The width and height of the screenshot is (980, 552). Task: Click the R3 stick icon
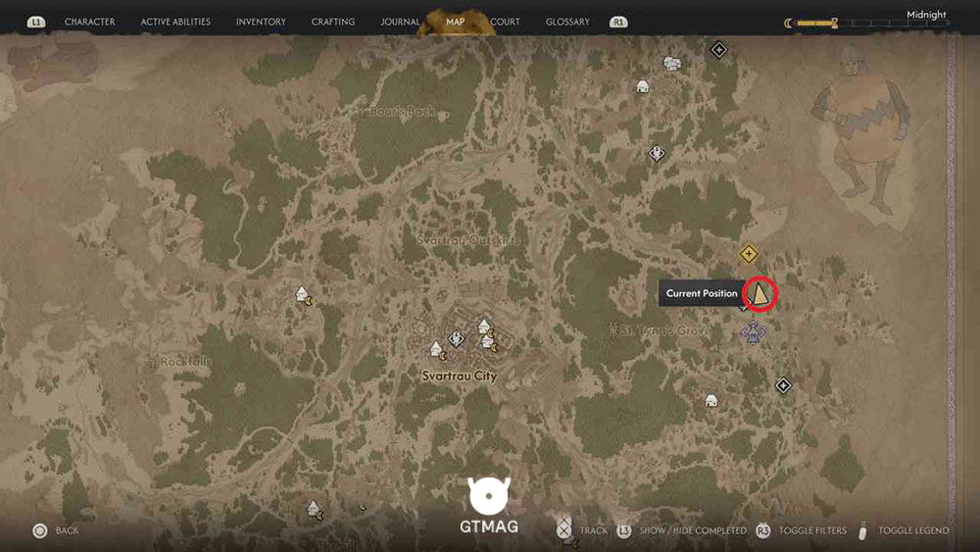tap(762, 530)
